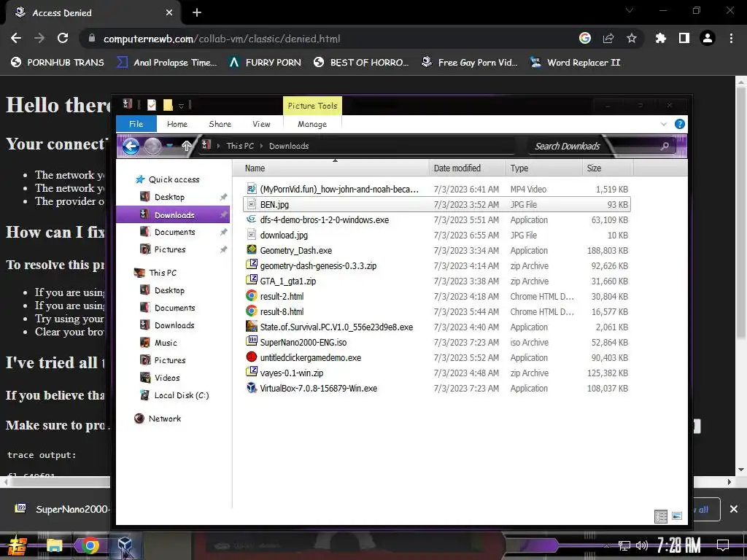Screen dimensions: 747x560
Task: Select vayes-0.1-win.zip archive
Action: [x=436, y=373]
